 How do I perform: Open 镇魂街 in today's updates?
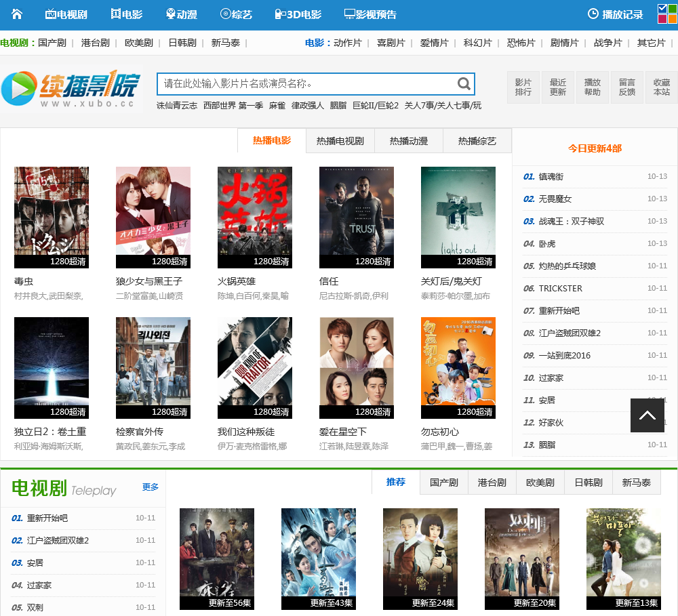click(551, 177)
